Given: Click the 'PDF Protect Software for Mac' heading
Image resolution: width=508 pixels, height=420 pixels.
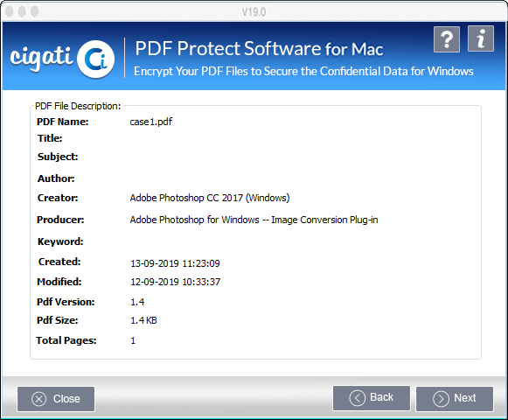Looking at the screenshot, I should 259,49.
